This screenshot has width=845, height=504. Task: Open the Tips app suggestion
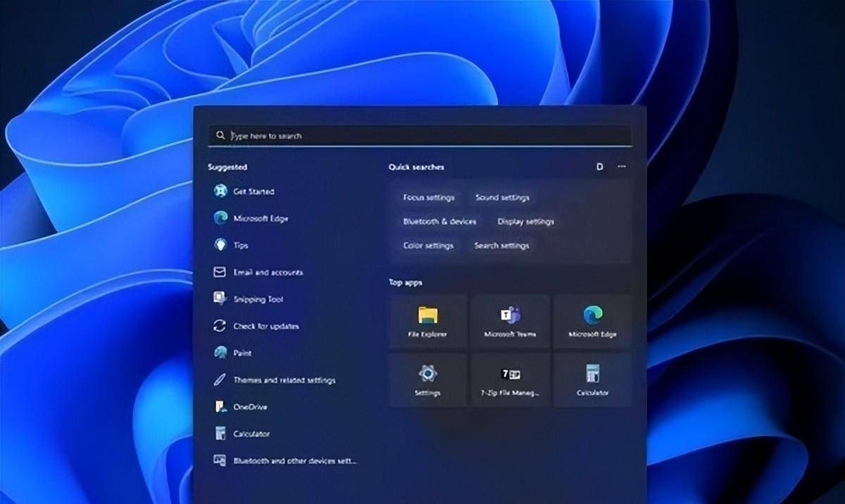pos(231,245)
